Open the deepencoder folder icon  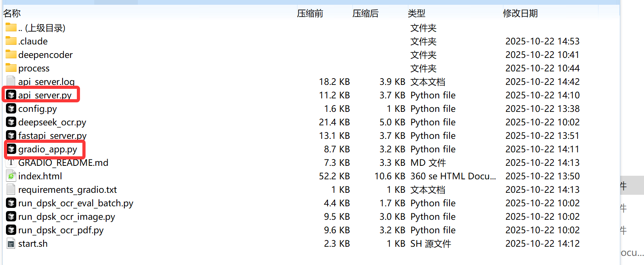click(x=11, y=54)
